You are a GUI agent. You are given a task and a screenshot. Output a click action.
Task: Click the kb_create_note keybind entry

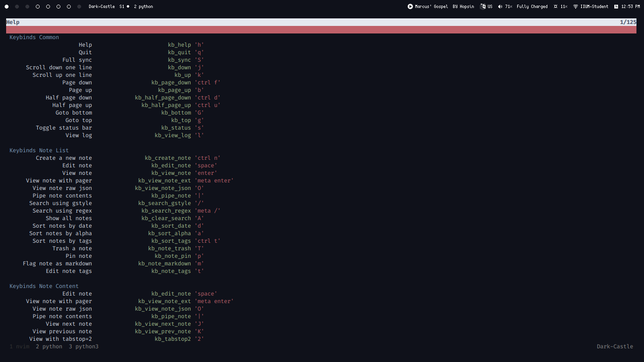[168, 158]
